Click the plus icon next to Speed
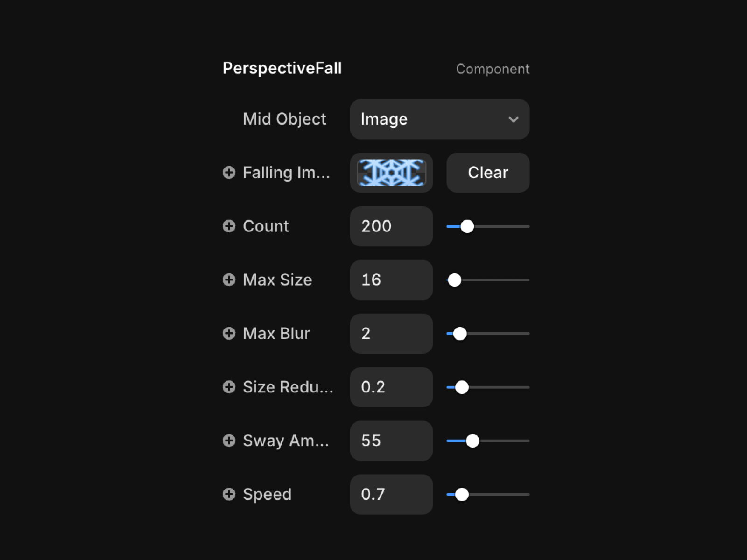The height and width of the screenshot is (560, 747). 229,495
